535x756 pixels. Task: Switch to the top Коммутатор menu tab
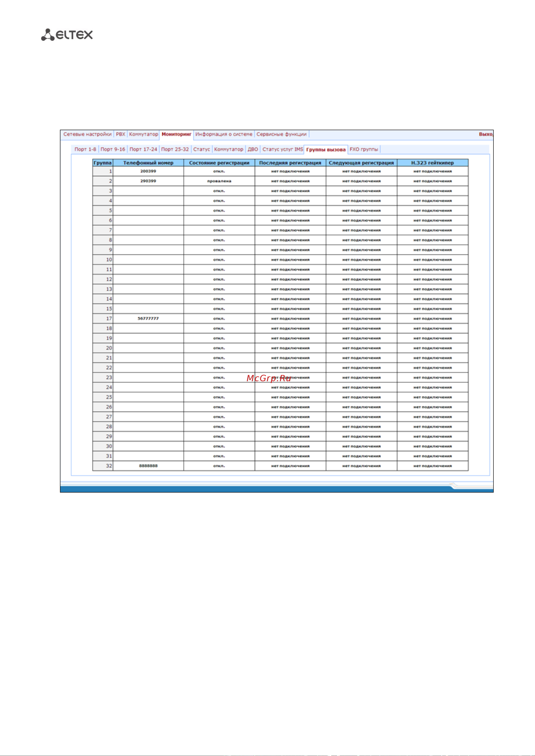tap(143, 134)
